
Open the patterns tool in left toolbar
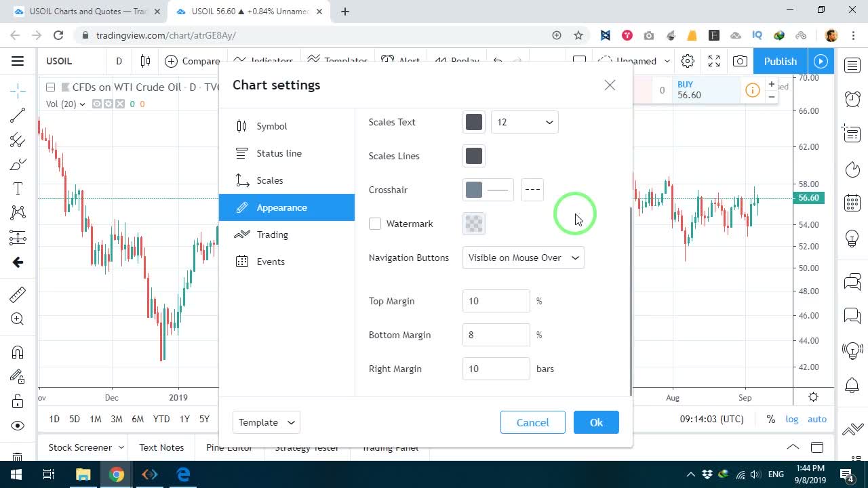[x=18, y=213]
